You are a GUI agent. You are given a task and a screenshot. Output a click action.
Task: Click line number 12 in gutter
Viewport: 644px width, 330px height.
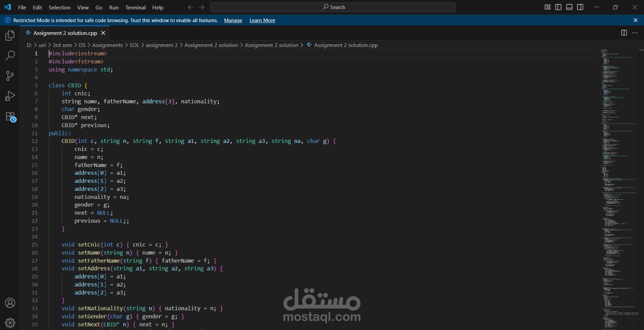[35, 141]
